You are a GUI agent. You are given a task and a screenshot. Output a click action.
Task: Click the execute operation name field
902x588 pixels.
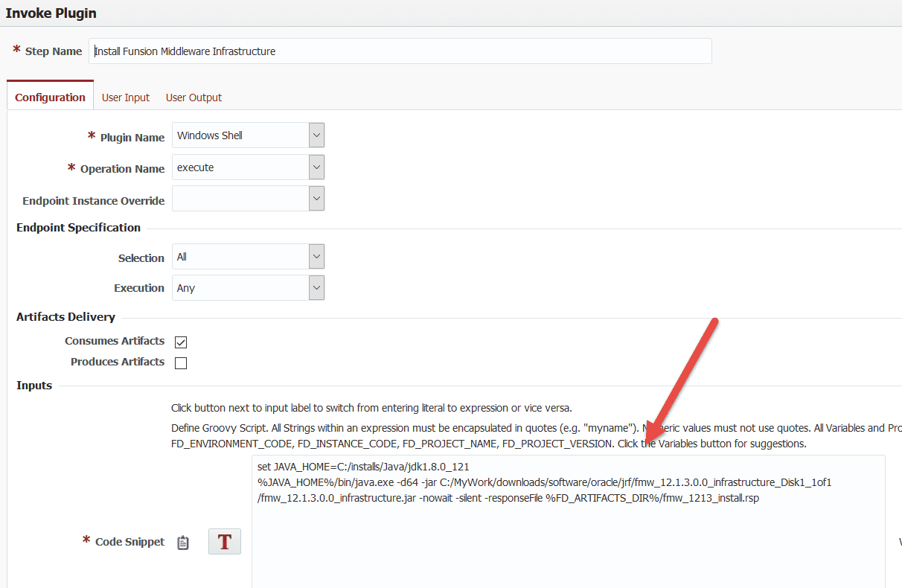tap(240, 167)
